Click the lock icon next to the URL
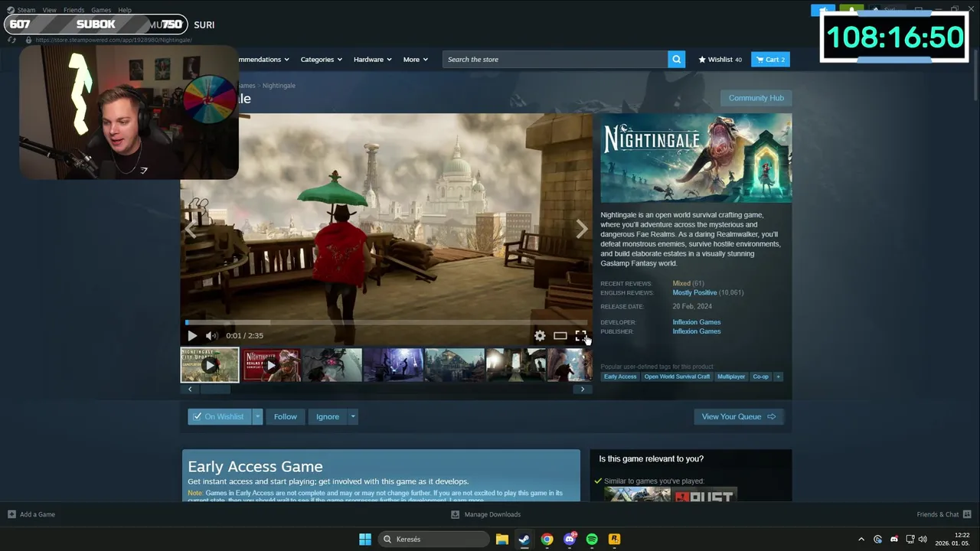980x551 pixels. click(x=28, y=40)
